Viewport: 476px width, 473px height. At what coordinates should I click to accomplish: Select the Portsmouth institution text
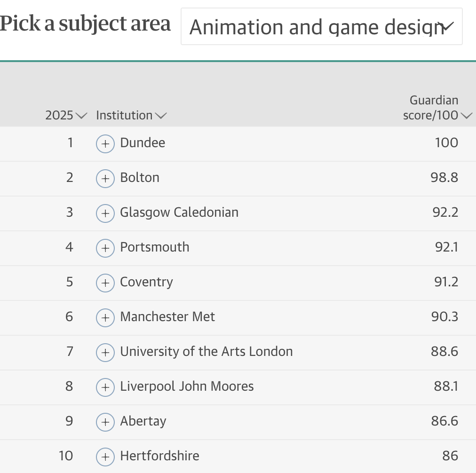(x=155, y=247)
